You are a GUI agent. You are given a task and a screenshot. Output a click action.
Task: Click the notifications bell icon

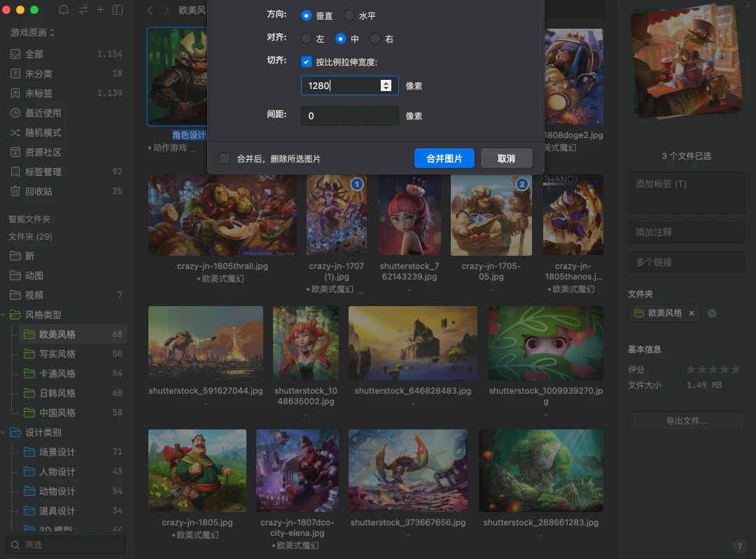pos(64,10)
